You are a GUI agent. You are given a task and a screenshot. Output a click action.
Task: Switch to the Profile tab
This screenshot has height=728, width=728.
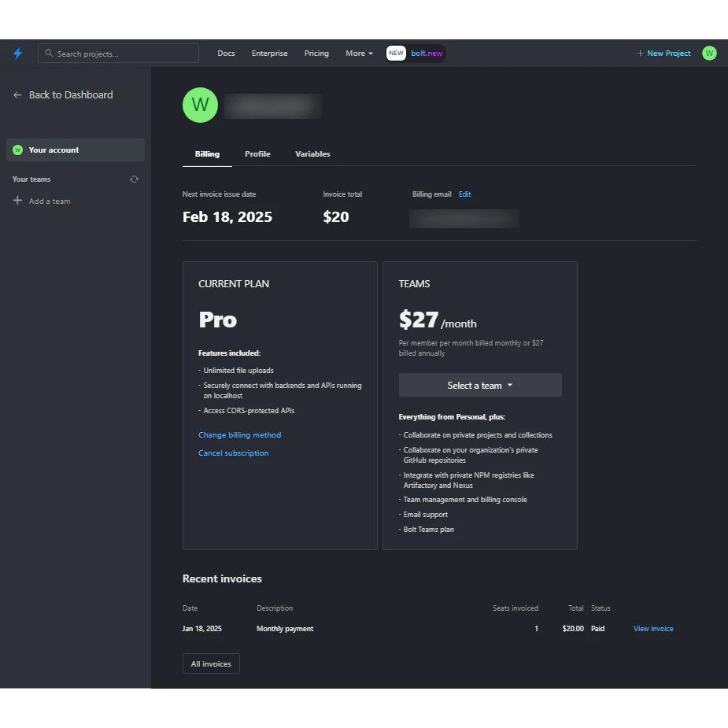coord(257,154)
